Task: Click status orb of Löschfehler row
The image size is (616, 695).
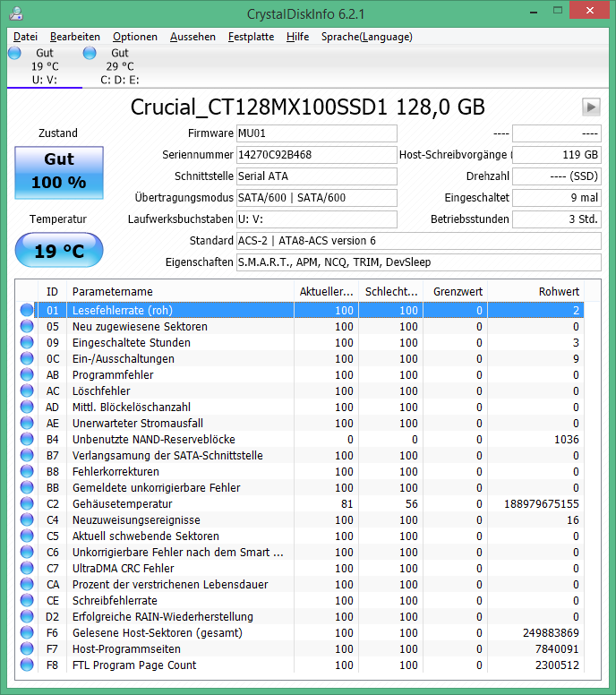Action: tap(27, 390)
